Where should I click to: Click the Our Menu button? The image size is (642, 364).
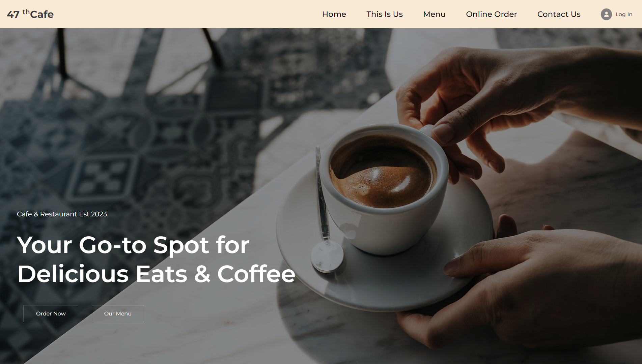[118, 313]
